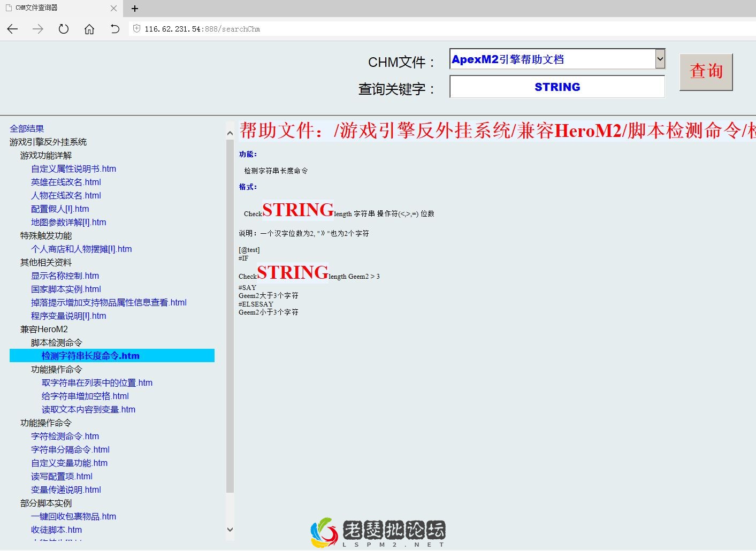Image resolution: width=756 pixels, height=551 pixels.
Task: Open 显示名称控制.htm
Action: pos(65,275)
